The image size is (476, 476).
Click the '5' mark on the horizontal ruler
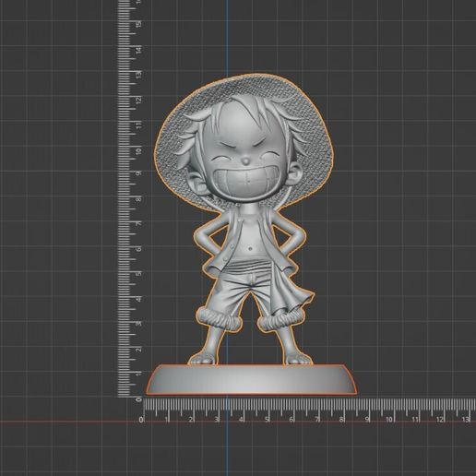coord(267,420)
